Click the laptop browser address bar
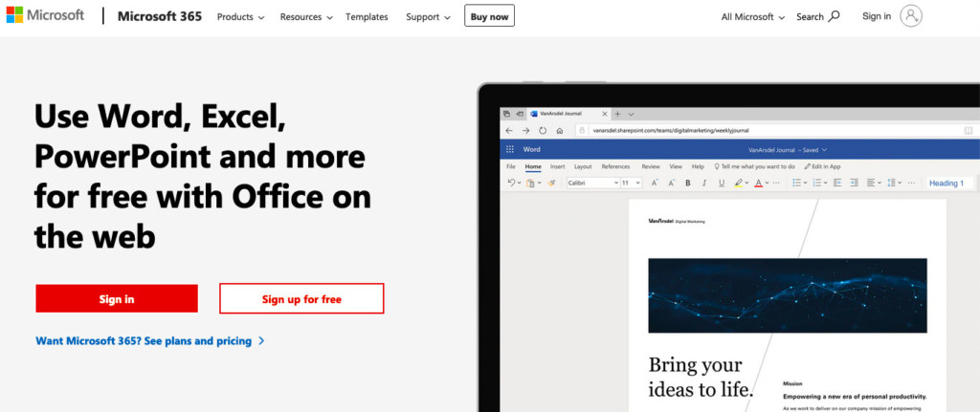 click(x=775, y=130)
